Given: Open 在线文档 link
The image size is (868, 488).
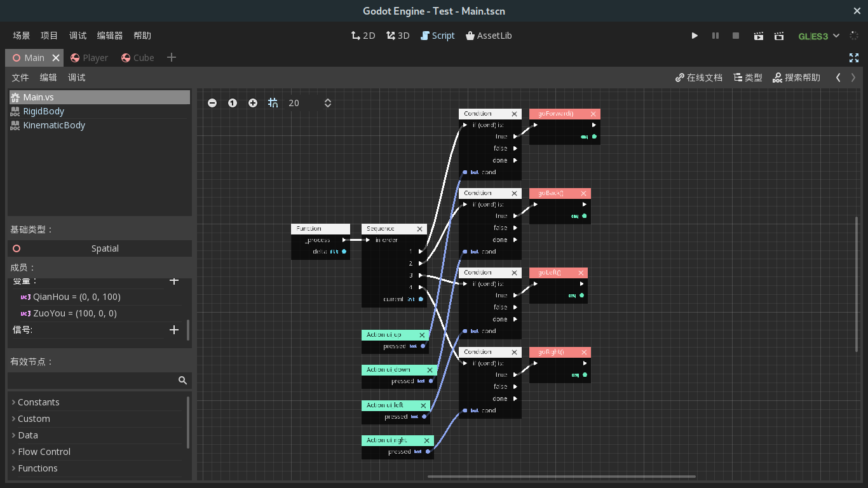Looking at the screenshot, I should [699, 78].
